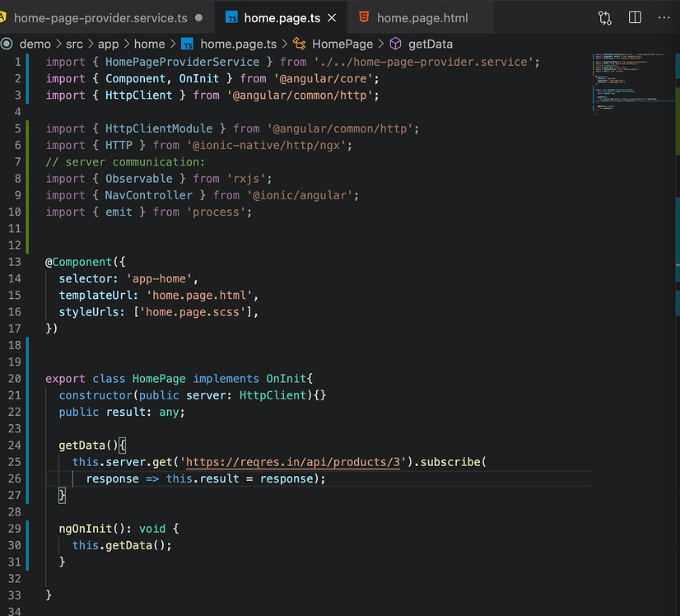This screenshot has height=616, width=680.
Task: Click line number 29 in gutter
Action: [x=14, y=529]
